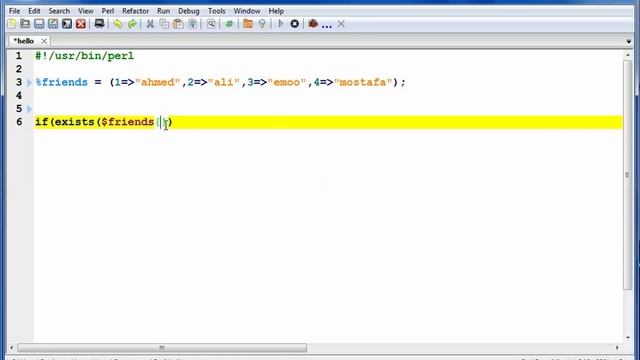This screenshot has height=360, width=640.
Task: Toggle comment using the green hash icon
Action: click(229, 24)
